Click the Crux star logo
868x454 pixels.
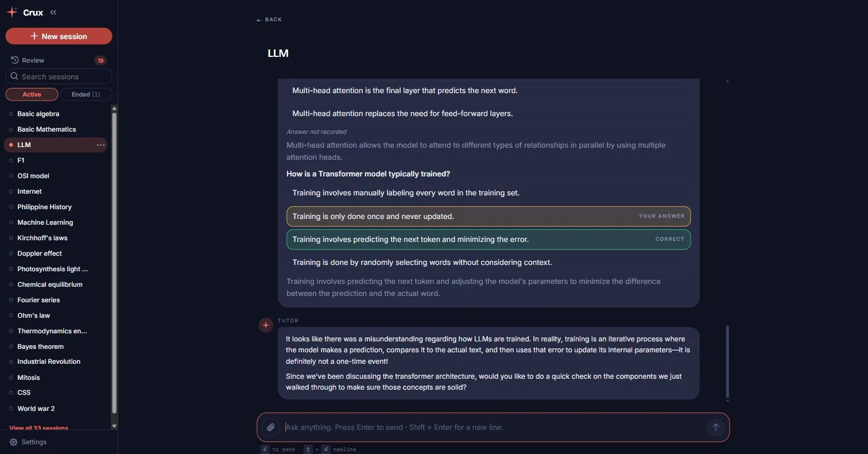click(x=12, y=12)
